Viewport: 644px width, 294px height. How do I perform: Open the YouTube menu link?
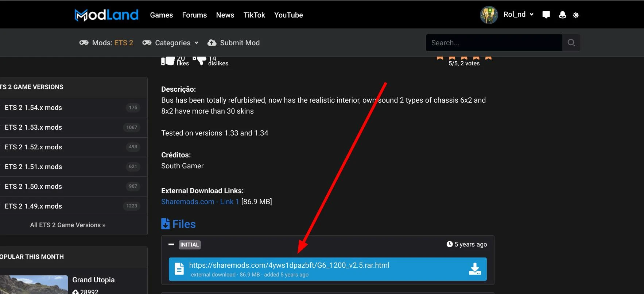(x=288, y=15)
